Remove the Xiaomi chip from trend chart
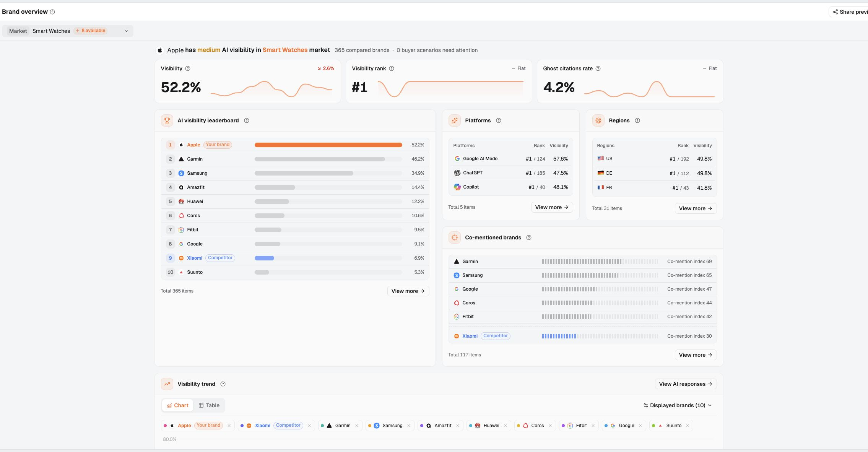Screen dimensions: 868x452 point(309,426)
